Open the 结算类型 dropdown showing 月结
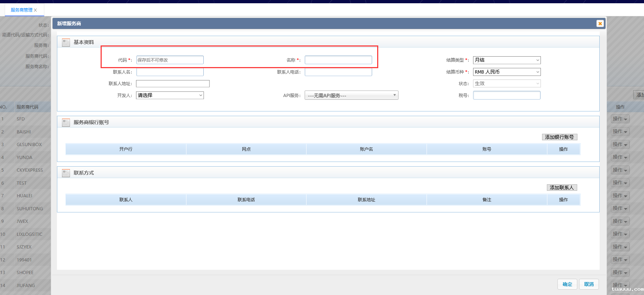The width and height of the screenshot is (644, 295). click(507, 60)
